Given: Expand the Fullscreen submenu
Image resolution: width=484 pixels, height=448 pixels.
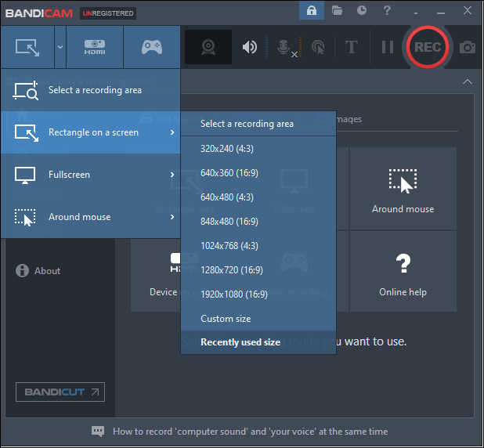Looking at the screenshot, I should pyautogui.click(x=90, y=175).
